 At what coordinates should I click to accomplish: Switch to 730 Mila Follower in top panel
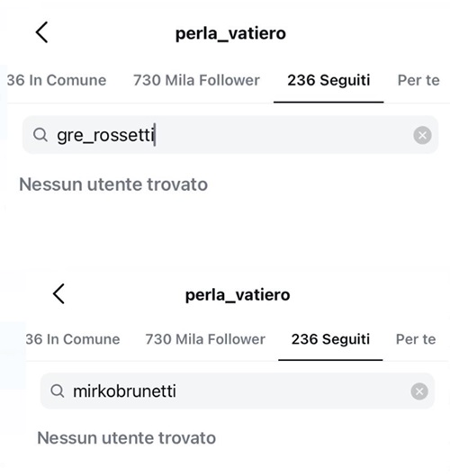pos(196,80)
